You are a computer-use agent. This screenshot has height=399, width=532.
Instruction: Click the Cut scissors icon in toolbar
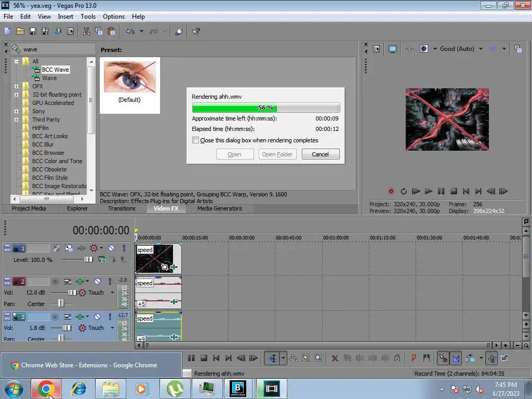point(86,31)
